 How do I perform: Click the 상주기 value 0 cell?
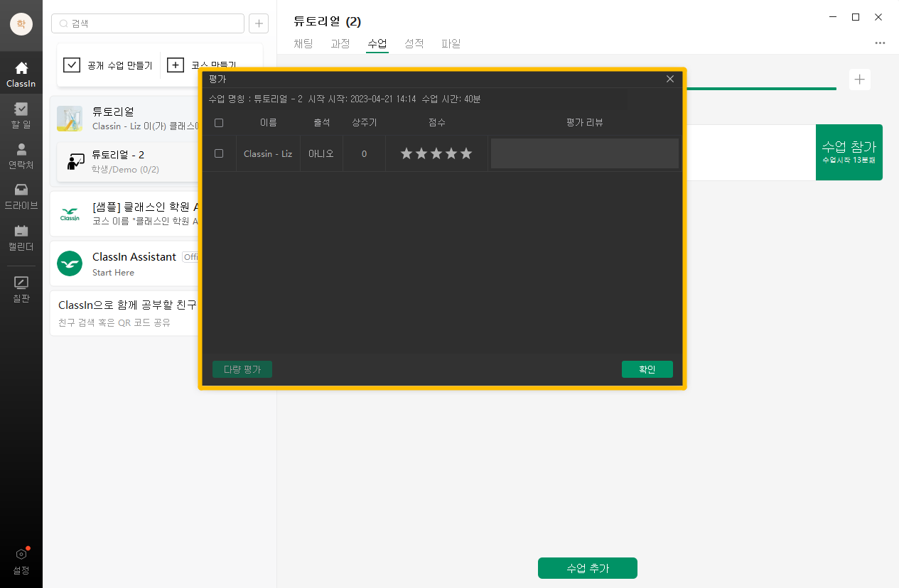click(364, 153)
